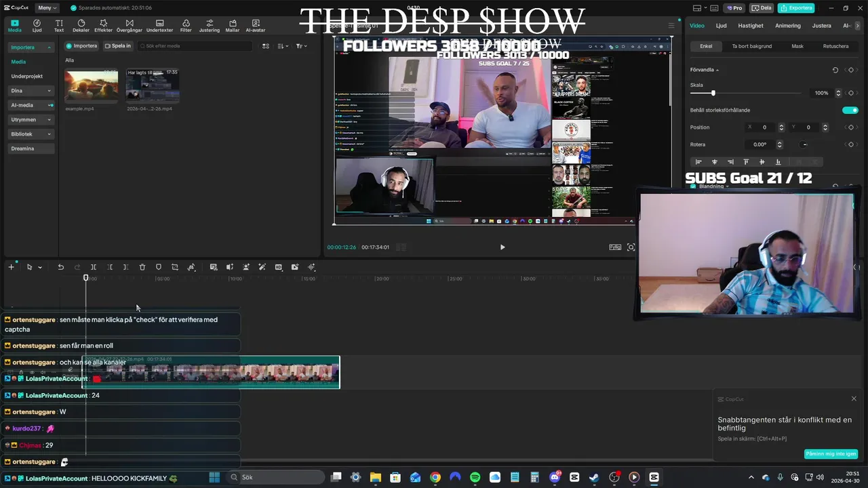
Task: Open the Undertexter captions panel
Action: click(159, 26)
